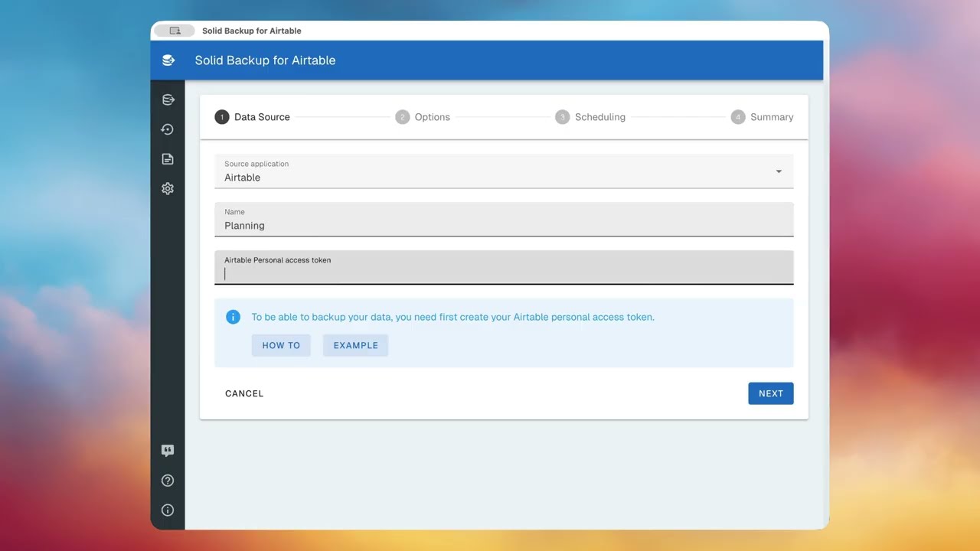Click the NEXT button
980x551 pixels.
[771, 393]
